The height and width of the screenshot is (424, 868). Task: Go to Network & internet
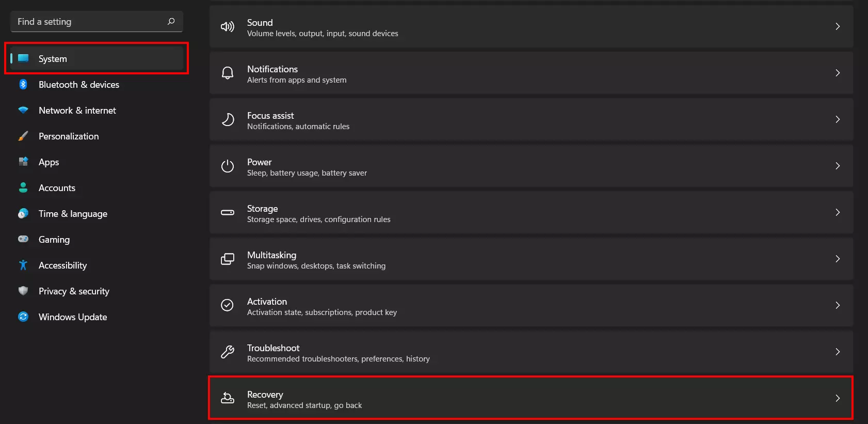(97, 110)
